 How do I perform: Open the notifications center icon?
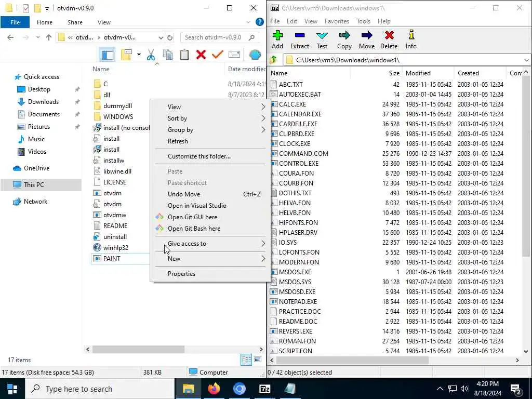coord(516,389)
